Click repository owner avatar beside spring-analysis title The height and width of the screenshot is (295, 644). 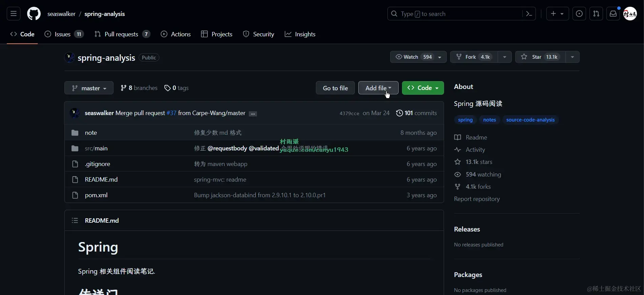(x=69, y=57)
